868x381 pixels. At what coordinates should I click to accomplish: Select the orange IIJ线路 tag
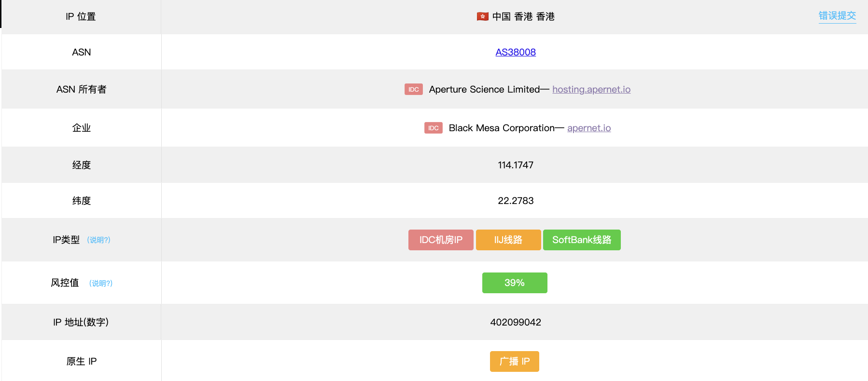coord(508,240)
